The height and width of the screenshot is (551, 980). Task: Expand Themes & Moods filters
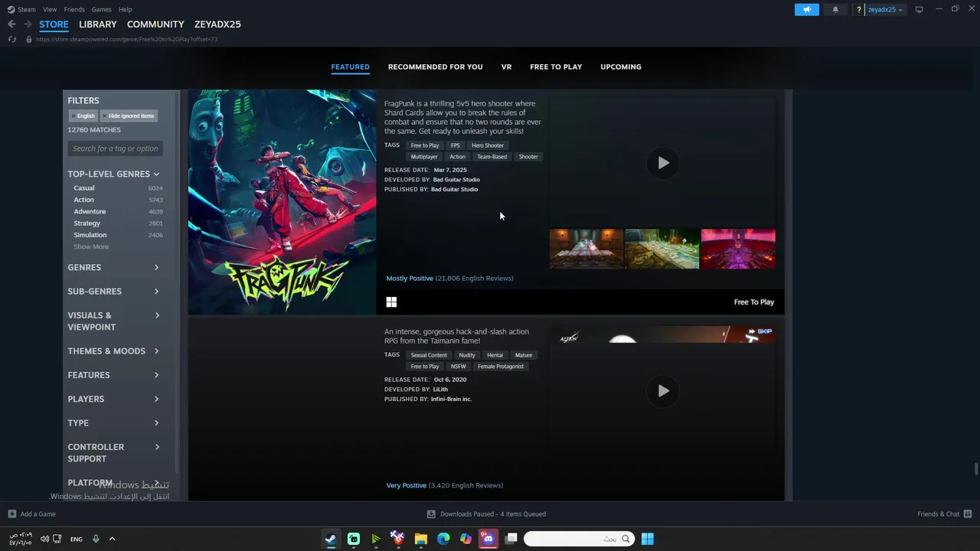tap(113, 351)
